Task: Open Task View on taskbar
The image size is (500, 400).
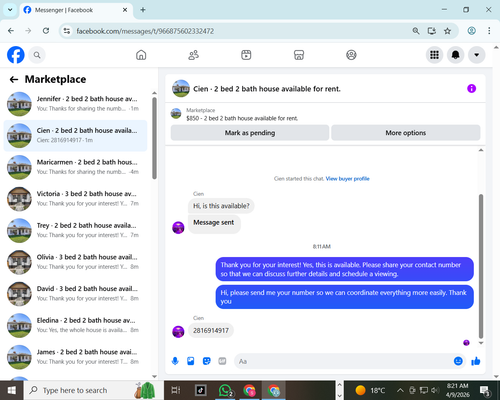Action: click(x=176, y=390)
